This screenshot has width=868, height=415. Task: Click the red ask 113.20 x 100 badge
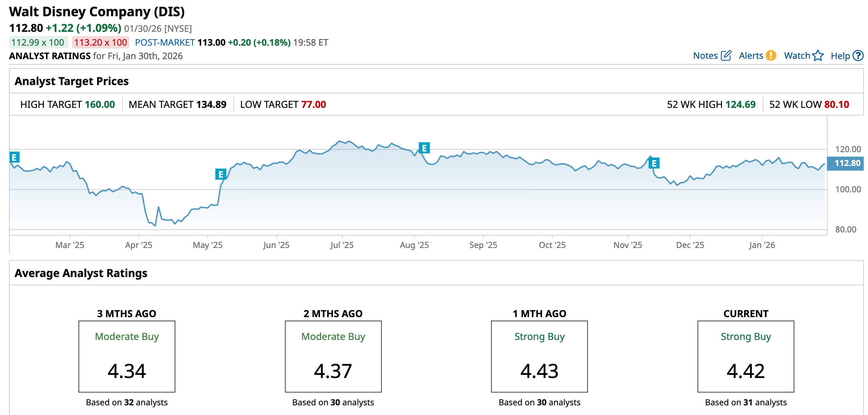click(x=100, y=43)
